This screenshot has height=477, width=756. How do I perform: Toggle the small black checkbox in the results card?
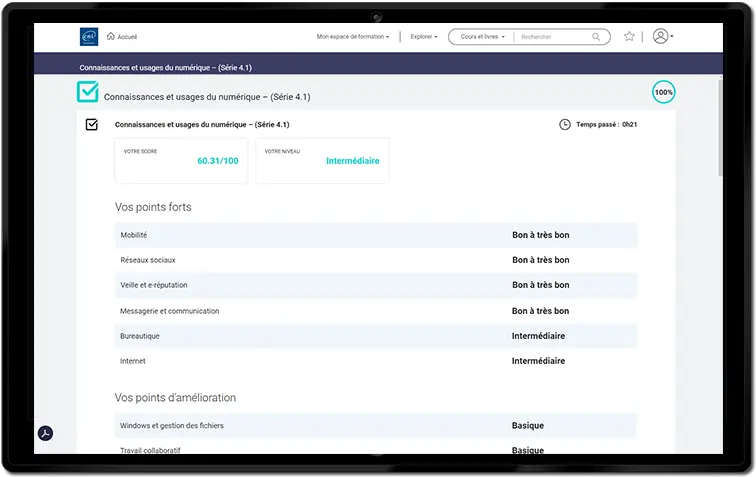pos(92,125)
